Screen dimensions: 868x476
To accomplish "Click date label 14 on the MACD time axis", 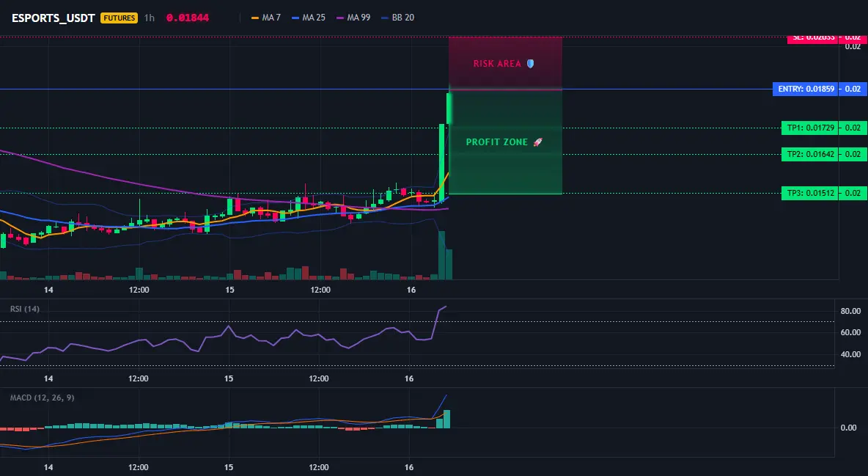I will point(48,467).
